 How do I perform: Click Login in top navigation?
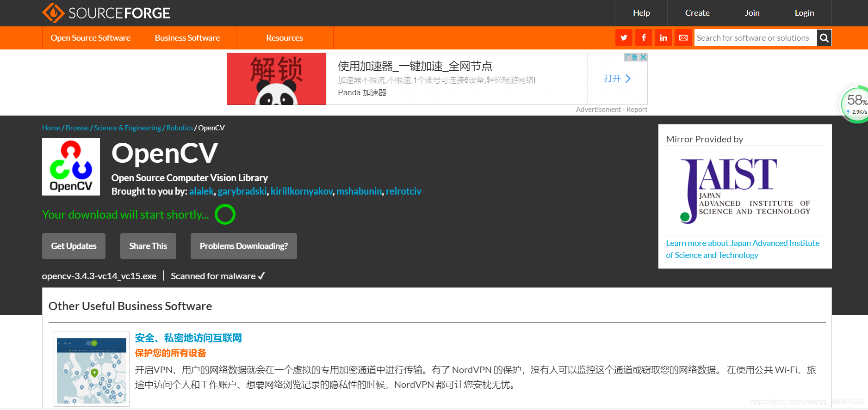point(804,13)
